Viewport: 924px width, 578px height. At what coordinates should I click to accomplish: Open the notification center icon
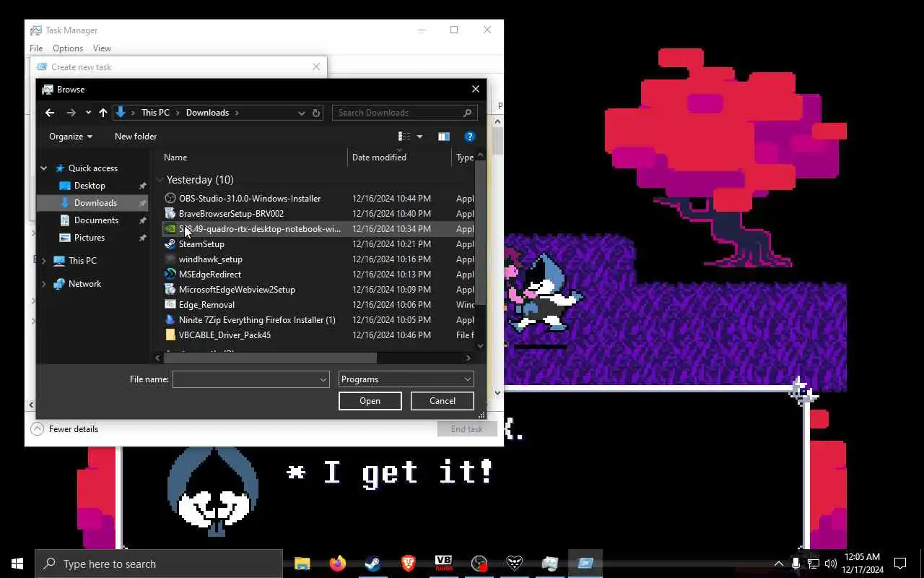click(x=900, y=564)
